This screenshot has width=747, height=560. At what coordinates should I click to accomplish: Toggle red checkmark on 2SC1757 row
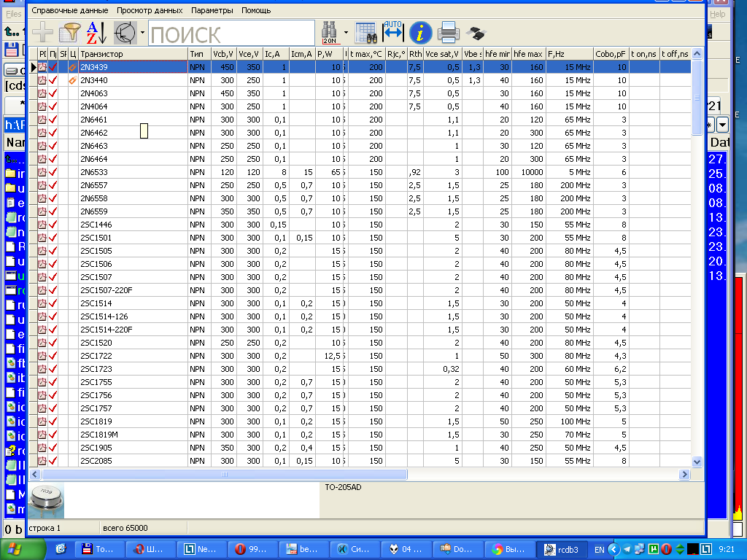pos(53,408)
